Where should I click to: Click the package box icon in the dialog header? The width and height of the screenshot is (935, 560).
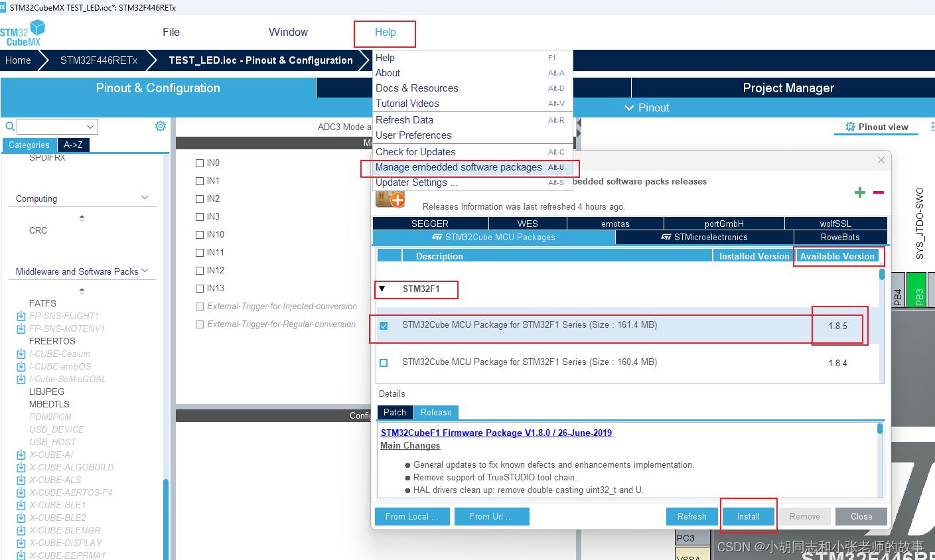point(390,198)
